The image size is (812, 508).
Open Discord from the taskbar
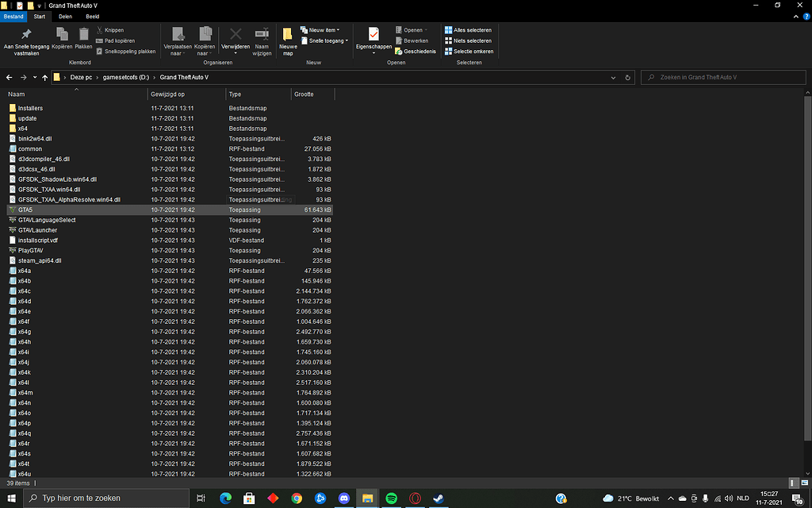coord(344,498)
